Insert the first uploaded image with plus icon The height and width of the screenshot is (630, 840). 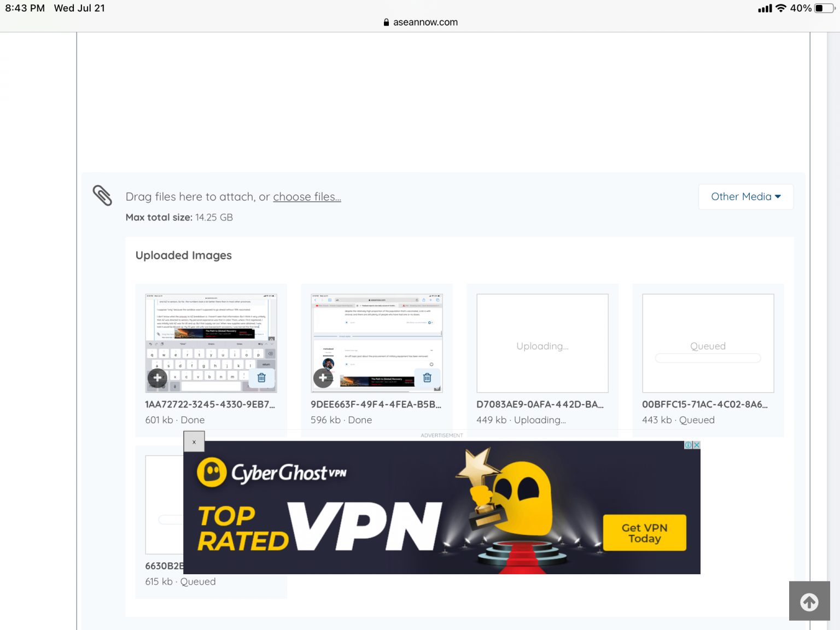(x=157, y=377)
